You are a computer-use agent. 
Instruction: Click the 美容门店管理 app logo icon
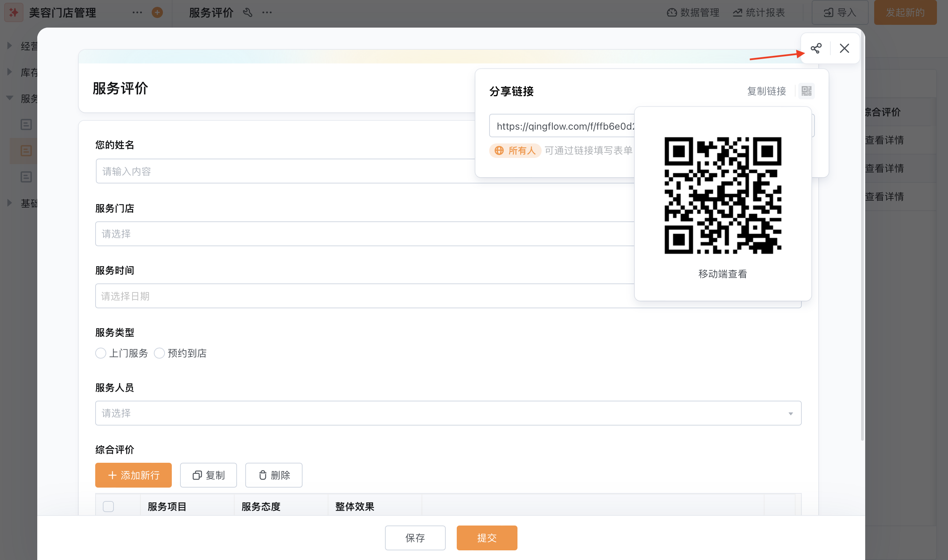pyautogui.click(x=14, y=13)
